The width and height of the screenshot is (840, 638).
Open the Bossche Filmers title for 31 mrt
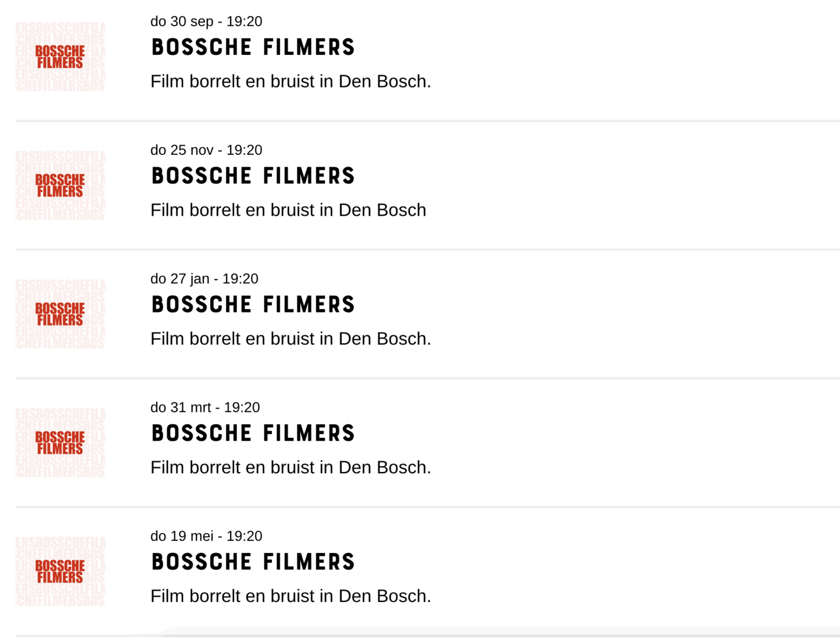(x=253, y=434)
